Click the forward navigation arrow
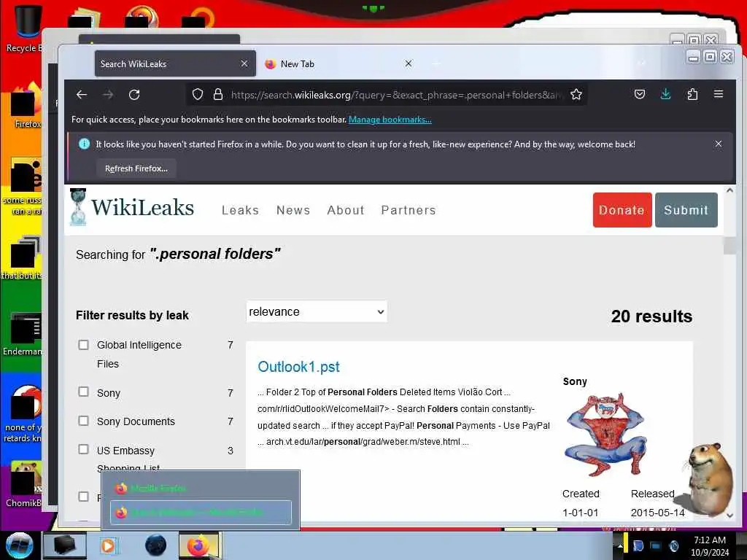This screenshot has width=747, height=560. 108,95
